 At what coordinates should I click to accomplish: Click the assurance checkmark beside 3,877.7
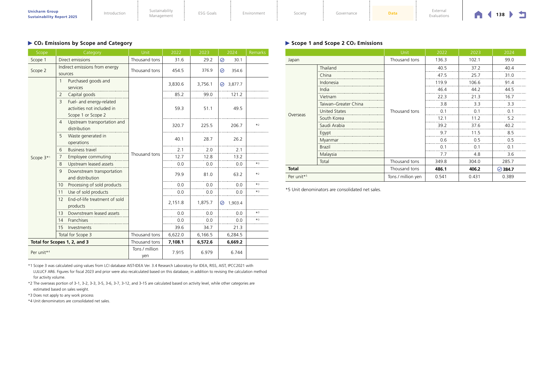pyautogui.click(x=222, y=84)
